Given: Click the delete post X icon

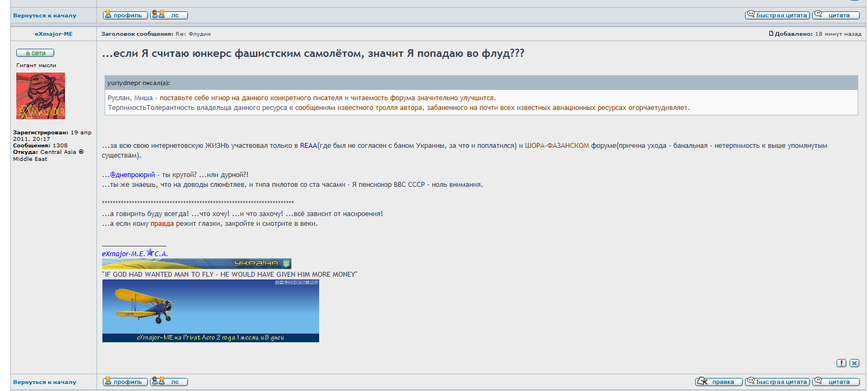Looking at the screenshot, I should click(854, 363).
